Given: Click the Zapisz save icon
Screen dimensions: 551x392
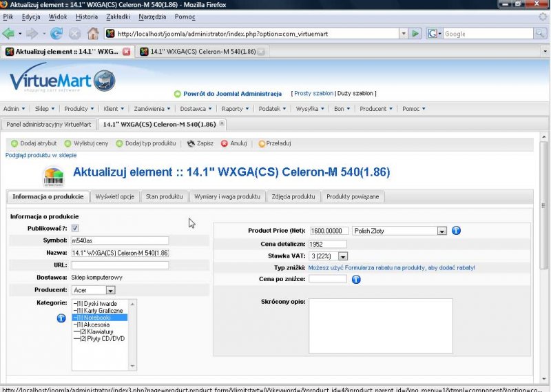Looking at the screenshot, I should click(x=191, y=144).
